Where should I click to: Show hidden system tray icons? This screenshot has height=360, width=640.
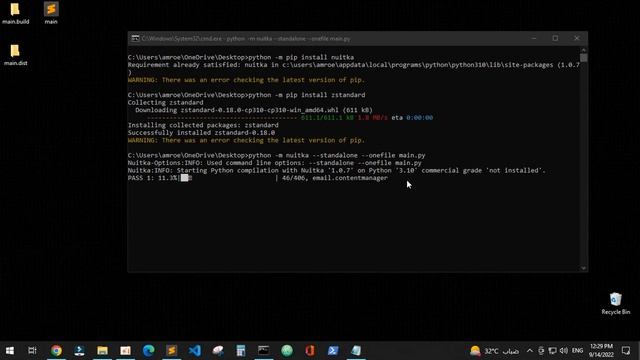[529, 351]
